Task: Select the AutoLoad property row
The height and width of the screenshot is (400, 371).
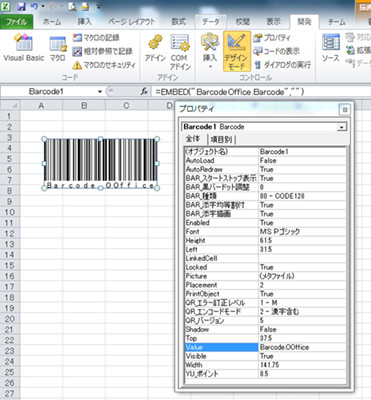Action: coord(265,161)
